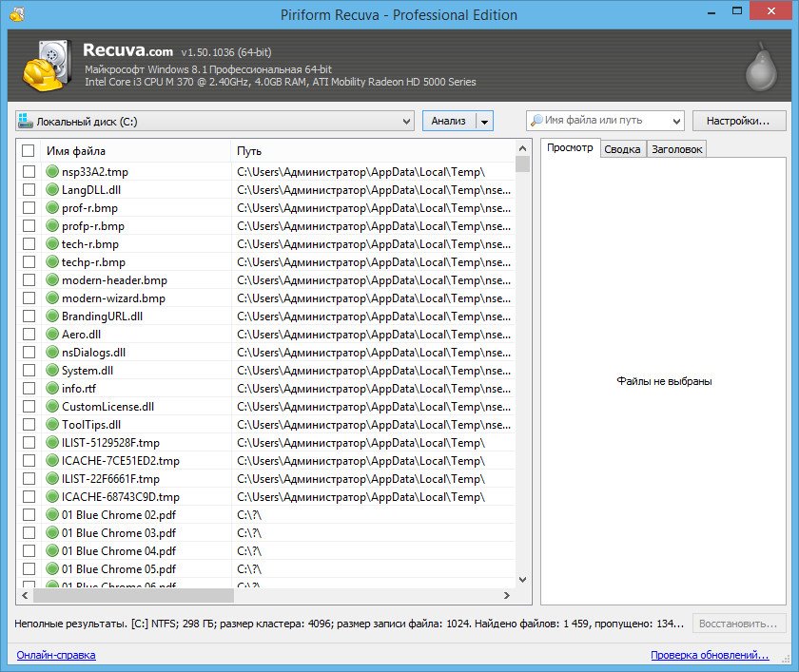Expand the Анализ button dropdown arrow
This screenshot has width=799, height=672.
[x=484, y=121]
